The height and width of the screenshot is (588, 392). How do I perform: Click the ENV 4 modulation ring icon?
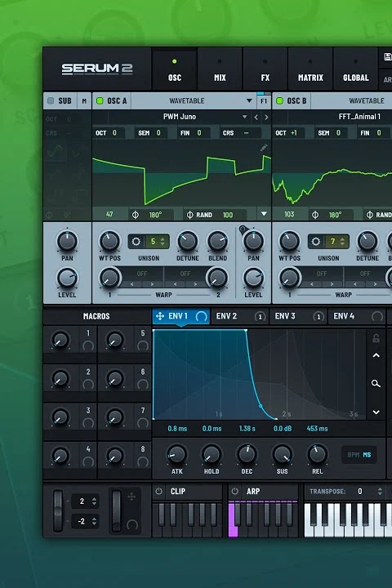377,317
